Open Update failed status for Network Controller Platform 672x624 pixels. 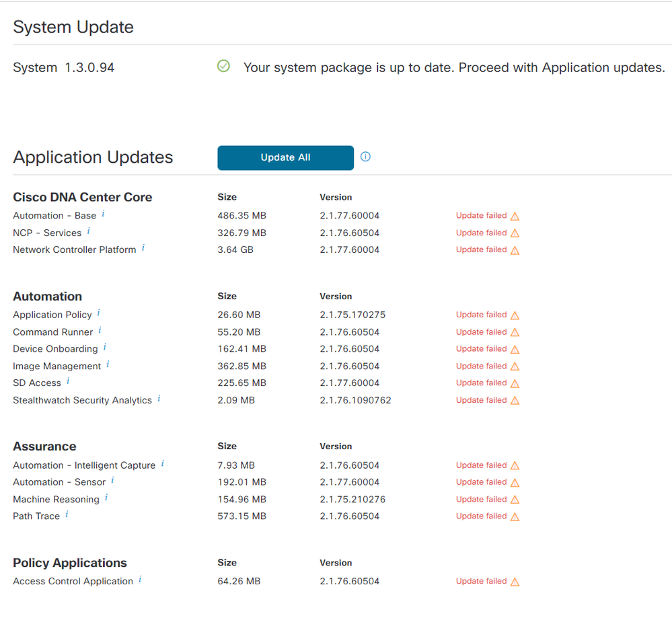coord(481,249)
